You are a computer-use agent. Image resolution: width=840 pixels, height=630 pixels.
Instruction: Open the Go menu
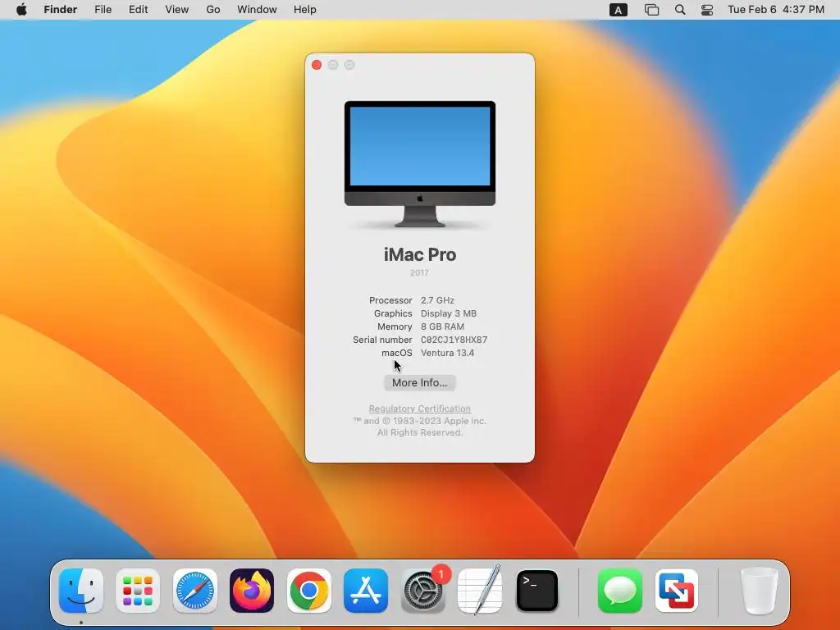point(213,10)
